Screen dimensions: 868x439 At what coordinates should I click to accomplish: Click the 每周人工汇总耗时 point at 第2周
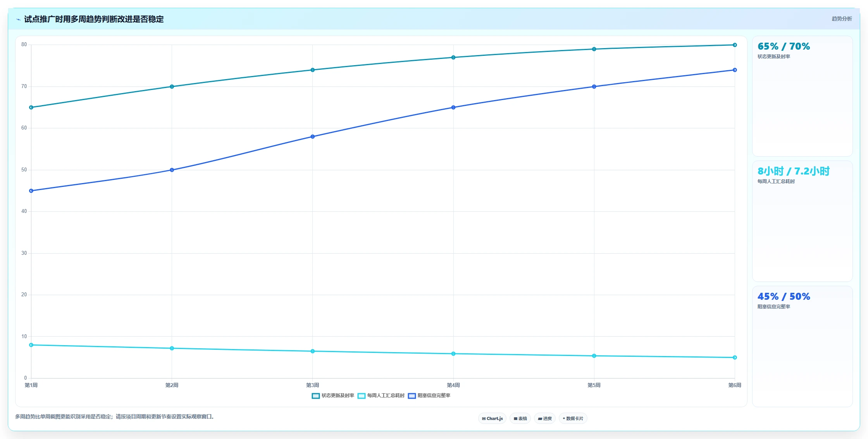point(172,348)
